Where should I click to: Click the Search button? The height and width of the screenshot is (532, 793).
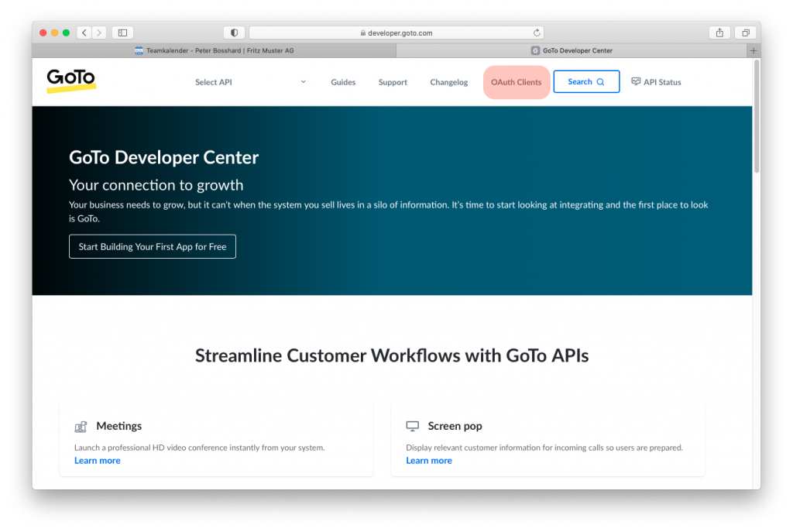(x=586, y=81)
